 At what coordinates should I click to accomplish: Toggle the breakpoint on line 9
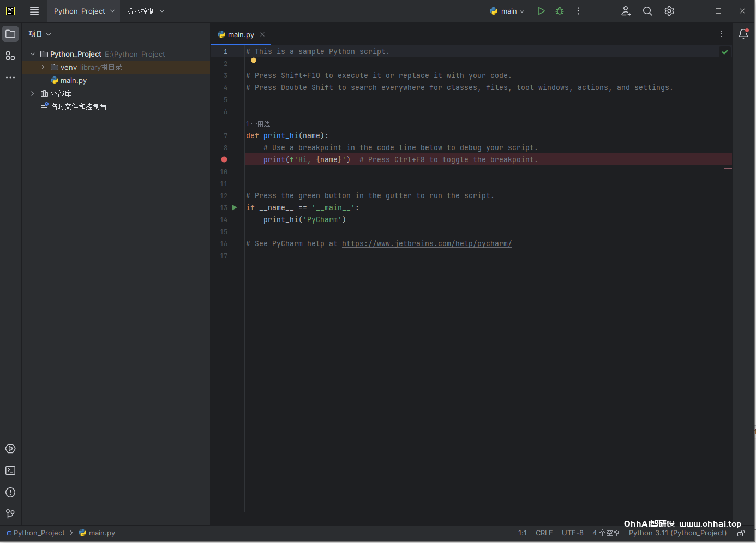(224, 159)
